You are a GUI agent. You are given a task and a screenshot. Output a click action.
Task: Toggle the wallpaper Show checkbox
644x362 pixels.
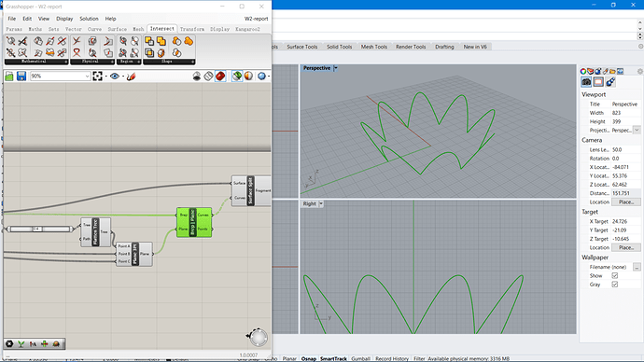pyautogui.click(x=615, y=275)
